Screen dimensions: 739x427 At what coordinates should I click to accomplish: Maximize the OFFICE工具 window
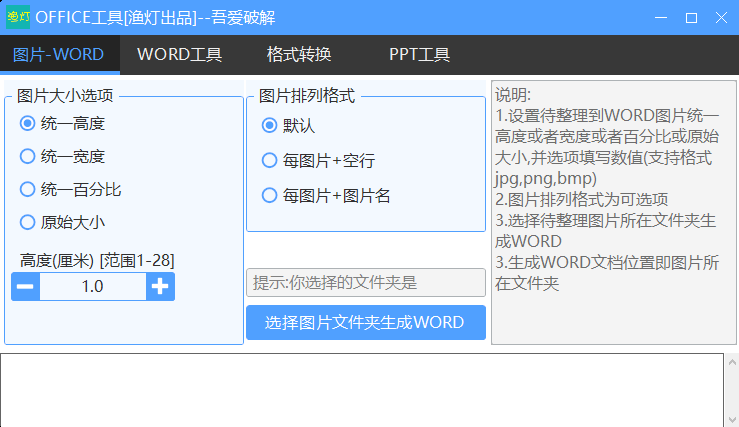coord(691,17)
